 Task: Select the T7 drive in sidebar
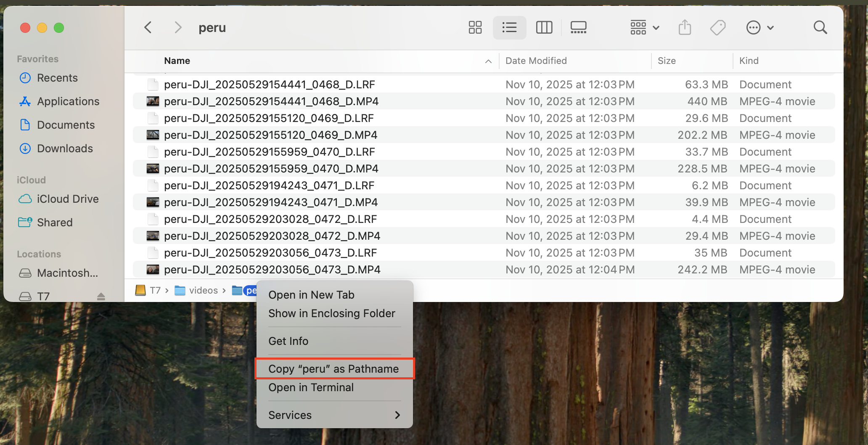43,297
